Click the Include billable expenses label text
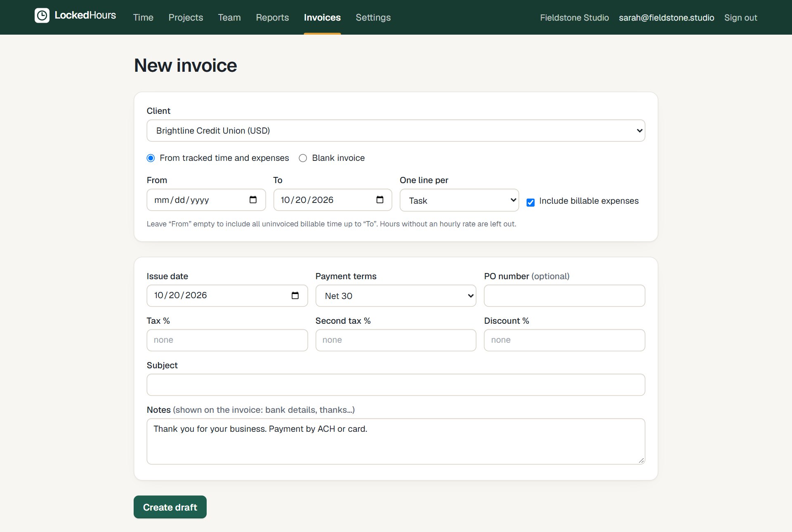This screenshot has width=792, height=532. click(589, 201)
